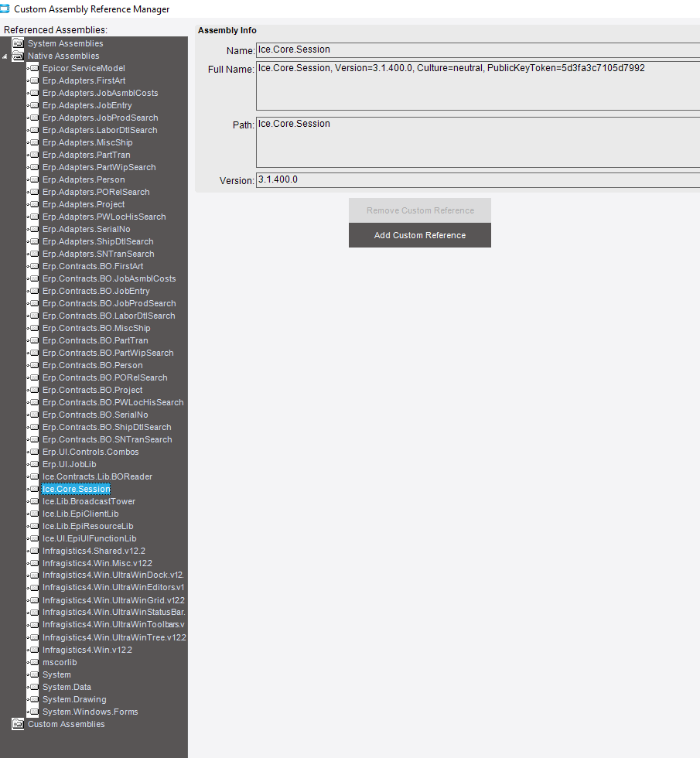This screenshot has width=700, height=758.
Task: Click the assembly icon beside Erp.Contracts.BO.Person
Action: pos(34,365)
